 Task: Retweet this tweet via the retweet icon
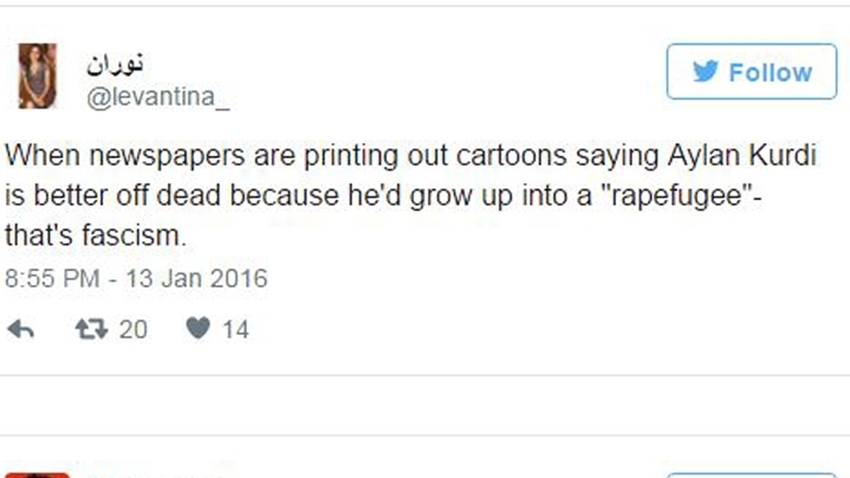92,329
